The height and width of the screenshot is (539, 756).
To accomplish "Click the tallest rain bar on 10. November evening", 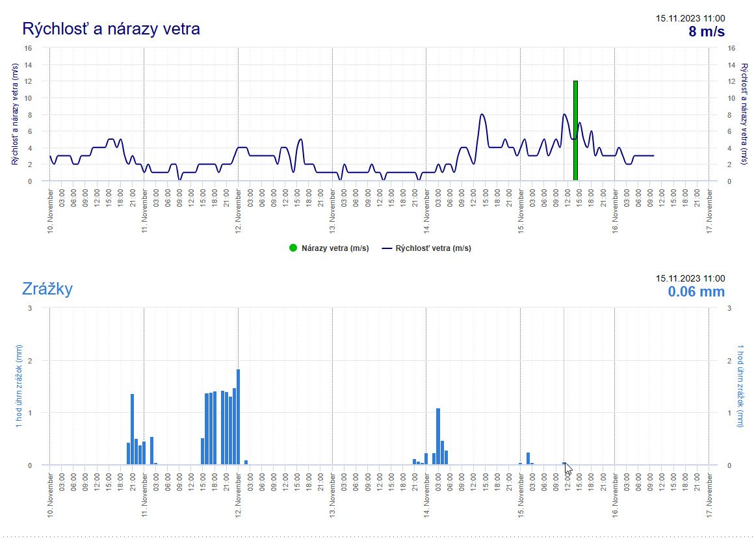I will (x=132, y=429).
